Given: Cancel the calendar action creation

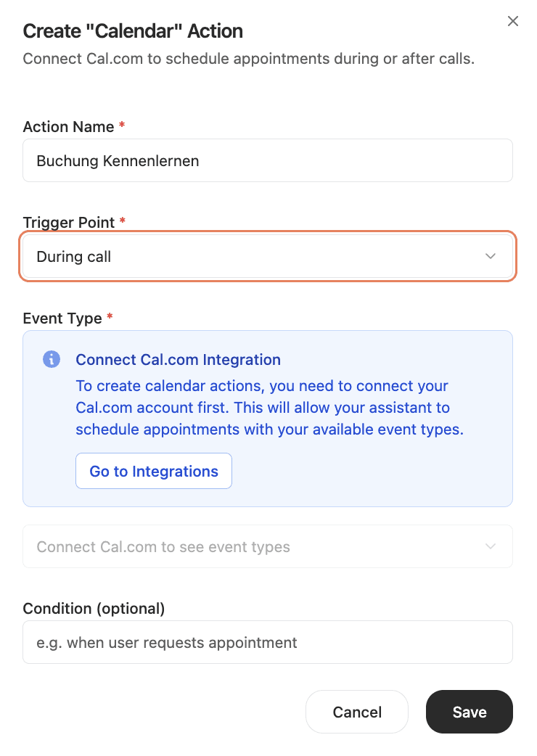Looking at the screenshot, I should (357, 712).
